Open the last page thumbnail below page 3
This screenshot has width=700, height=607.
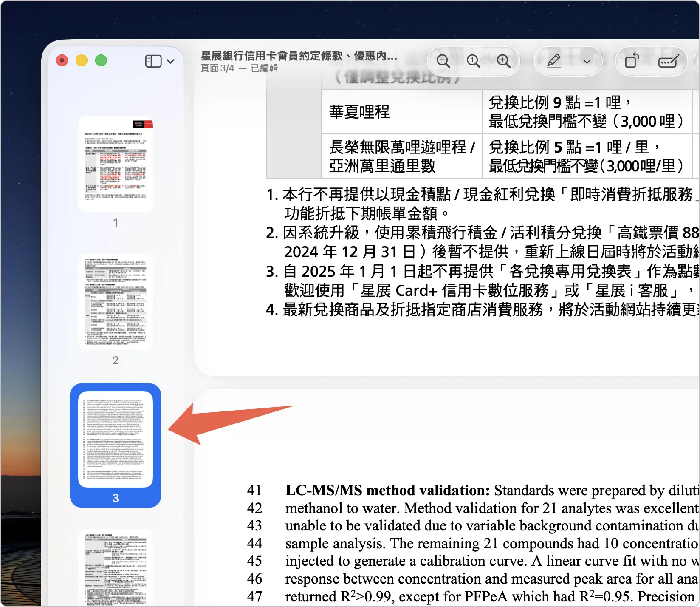tap(116, 568)
